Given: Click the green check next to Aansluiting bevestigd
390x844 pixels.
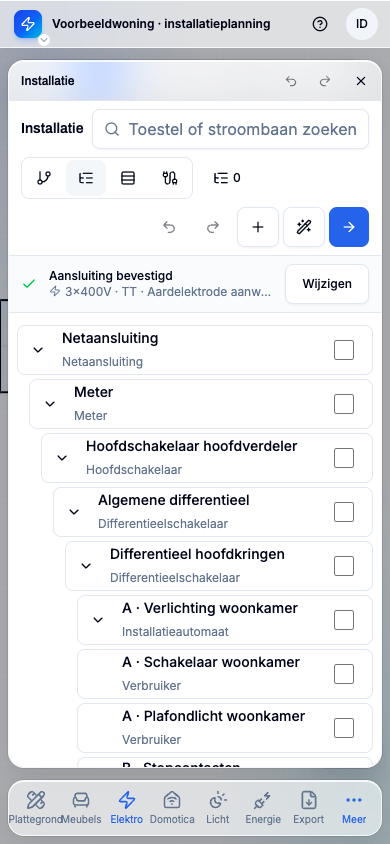Looking at the screenshot, I should [29, 284].
